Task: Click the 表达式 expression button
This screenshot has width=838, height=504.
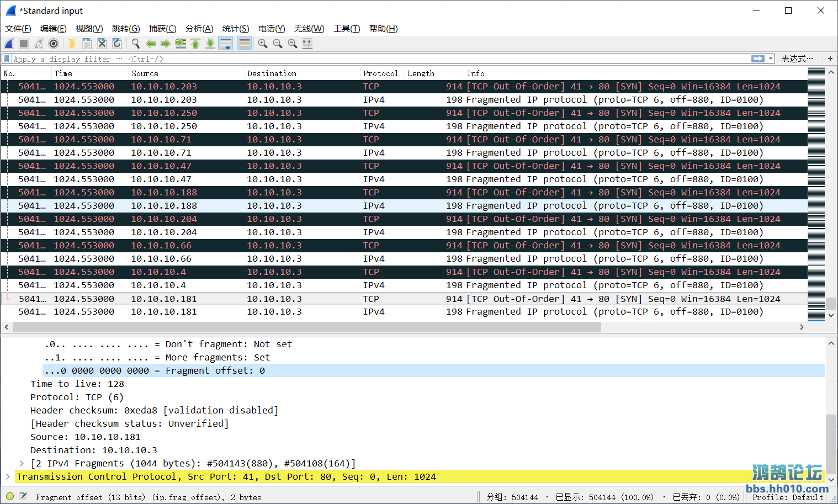Action: click(797, 59)
